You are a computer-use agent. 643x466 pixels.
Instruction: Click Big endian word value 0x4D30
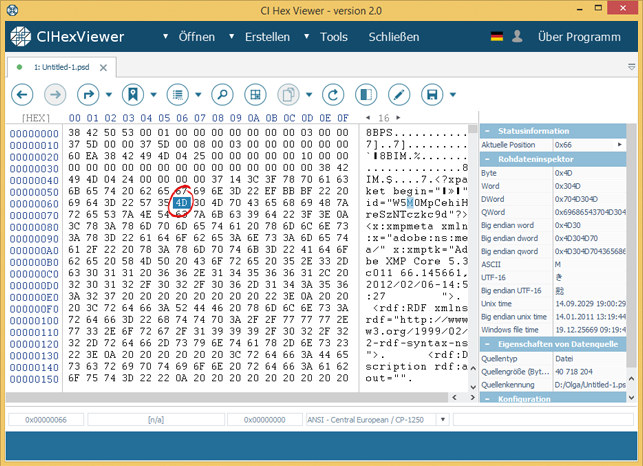568,225
